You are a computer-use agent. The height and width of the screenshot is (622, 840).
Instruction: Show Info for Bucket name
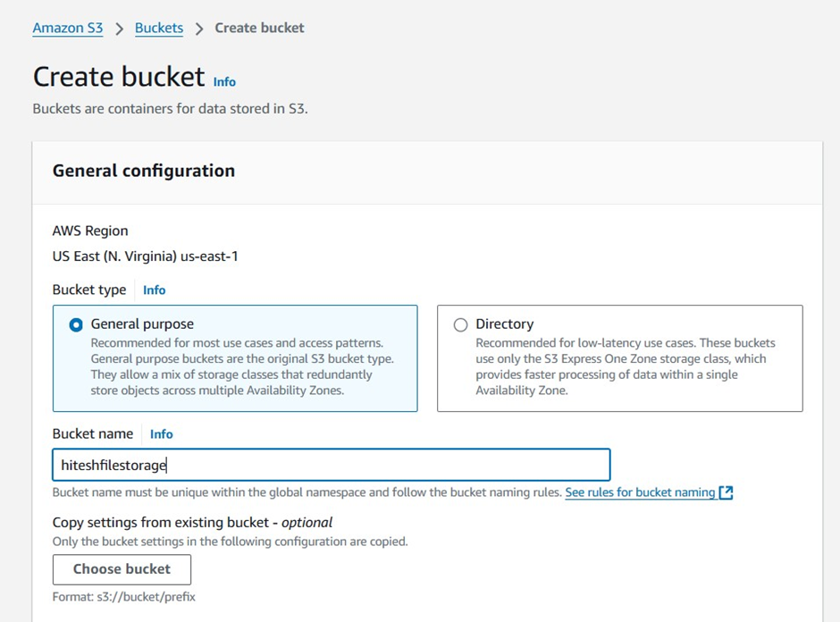pyautogui.click(x=162, y=433)
